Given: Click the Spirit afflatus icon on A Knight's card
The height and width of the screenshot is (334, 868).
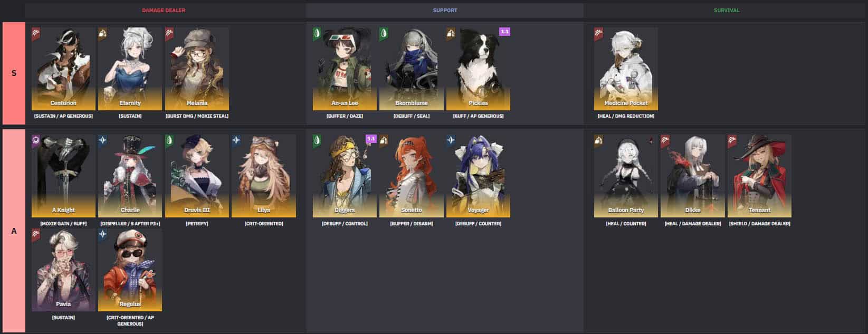Looking at the screenshot, I should pos(36,141).
